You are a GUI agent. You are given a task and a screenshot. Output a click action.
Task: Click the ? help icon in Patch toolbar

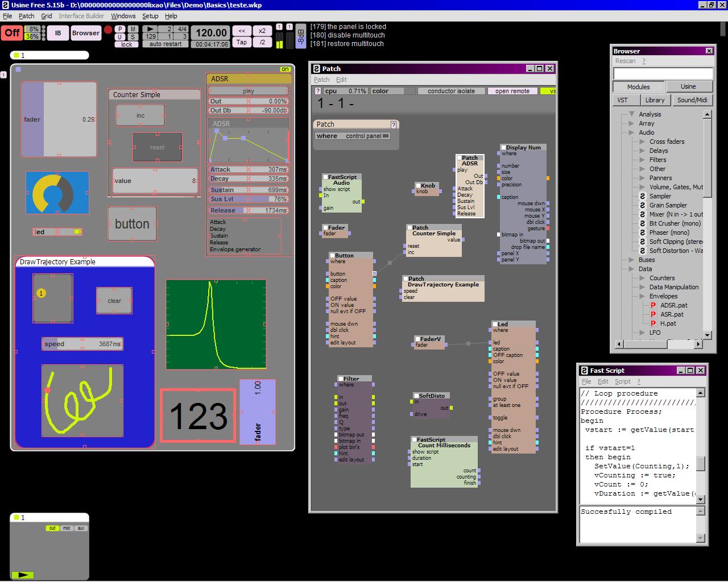coord(318,91)
